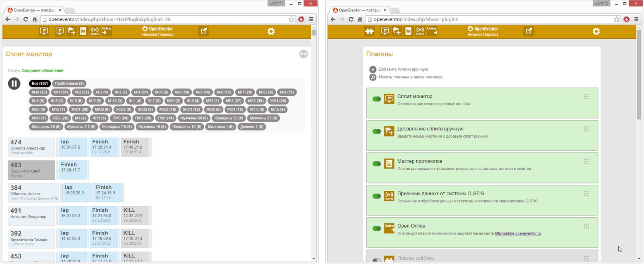The width and height of the screenshot is (644, 264).
Task: Click protocol document icon in right window toolbar
Action: tap(408, 31)
